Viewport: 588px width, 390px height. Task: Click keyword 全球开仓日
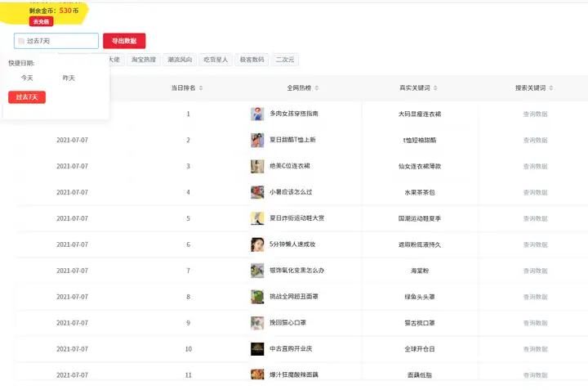tap(420, 349)
